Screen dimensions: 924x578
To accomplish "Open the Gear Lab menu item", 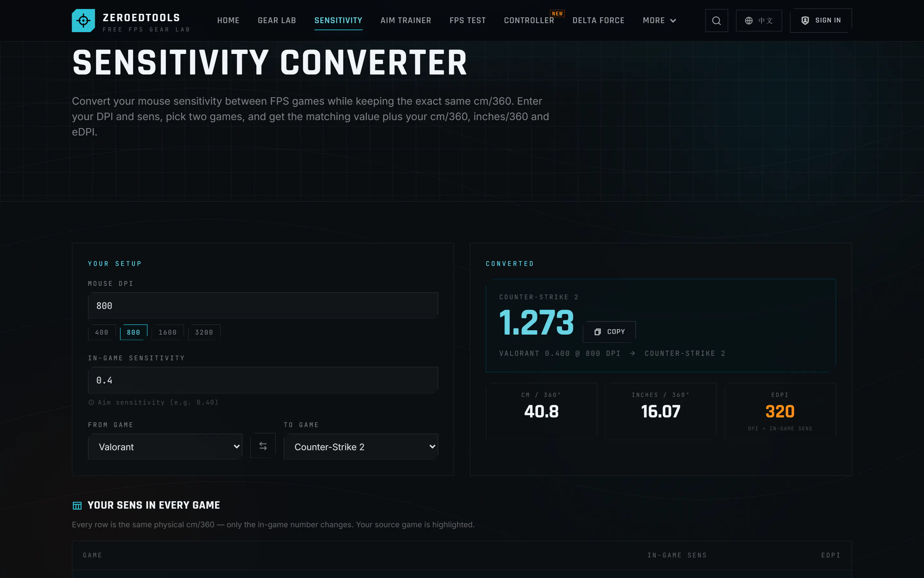I will click(277, 21).
